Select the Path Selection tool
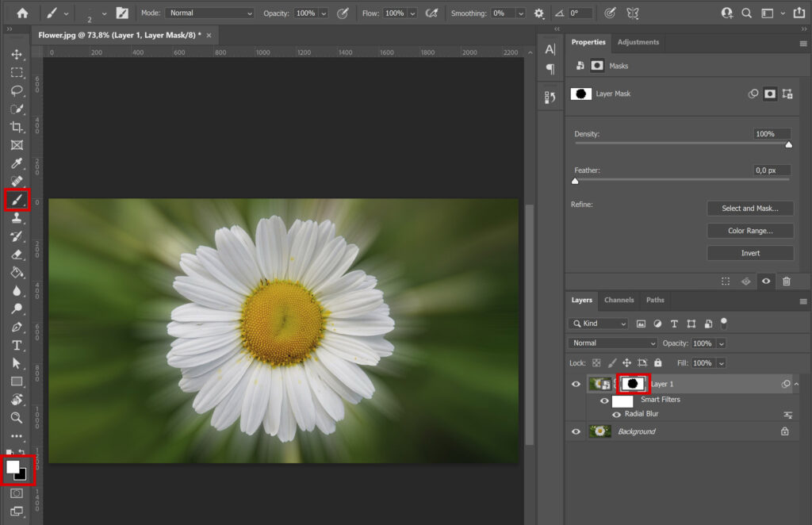The image size is (812, 525). [x=17, y=363]
